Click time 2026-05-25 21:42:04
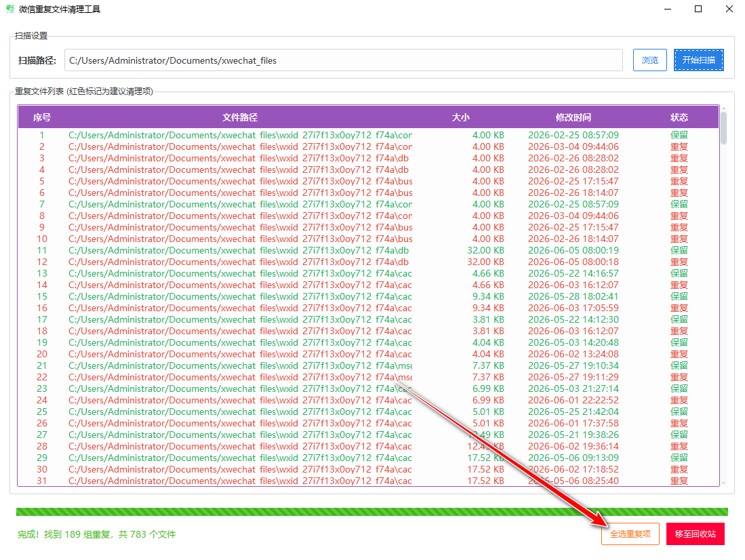 573,412
